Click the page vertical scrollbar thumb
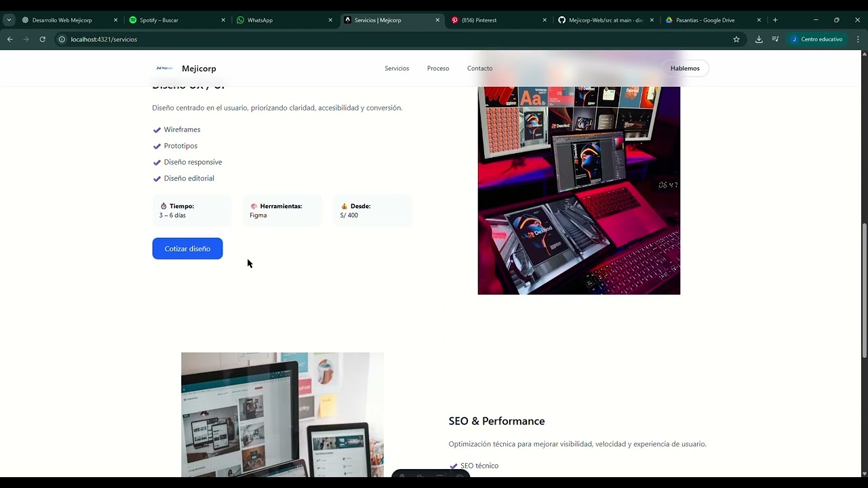 pyautogui.click(x=864, y=291)
